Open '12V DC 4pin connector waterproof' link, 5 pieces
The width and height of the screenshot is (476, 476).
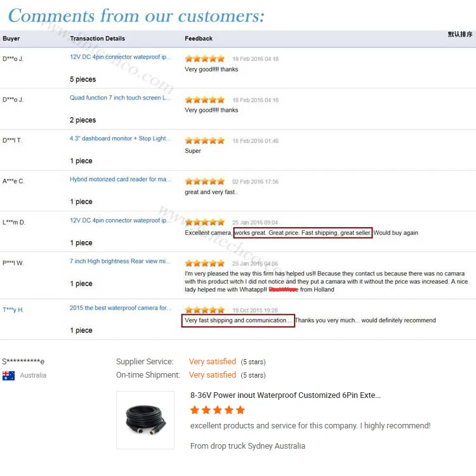click(x=121, y=57)
